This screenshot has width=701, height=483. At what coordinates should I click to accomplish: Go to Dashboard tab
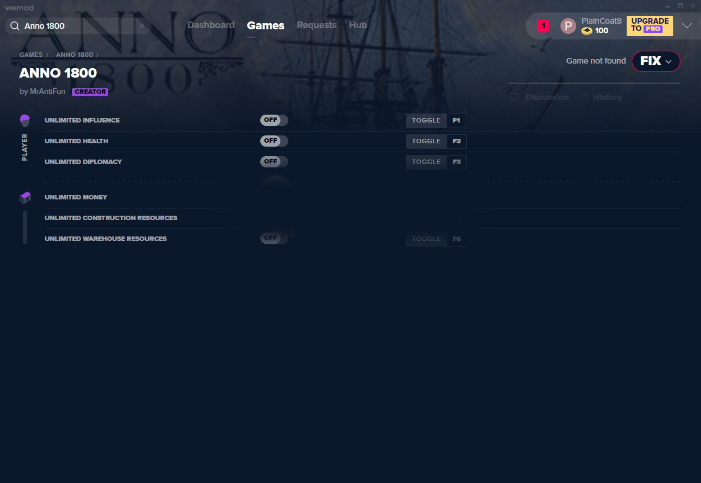coord(211,25)
